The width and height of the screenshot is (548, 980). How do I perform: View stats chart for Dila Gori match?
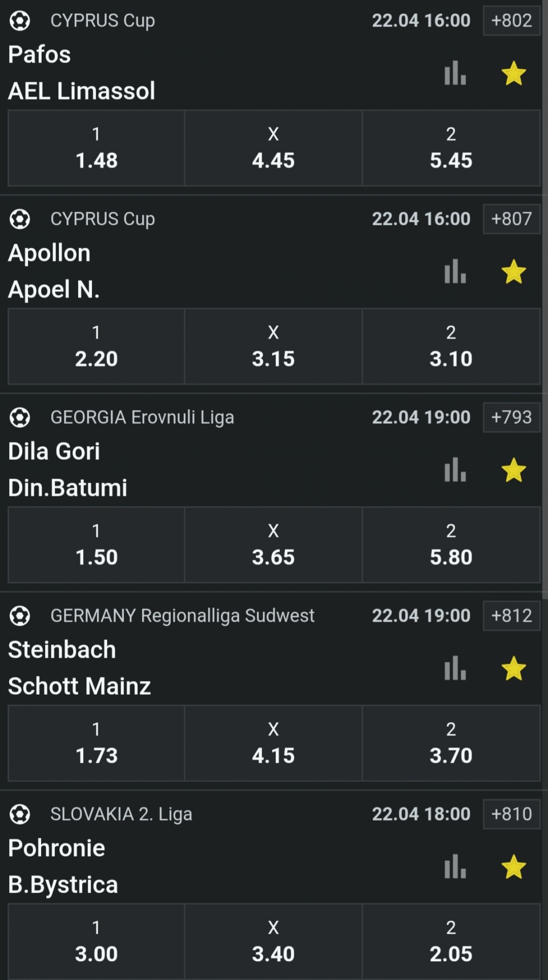(x=455, y=470)
